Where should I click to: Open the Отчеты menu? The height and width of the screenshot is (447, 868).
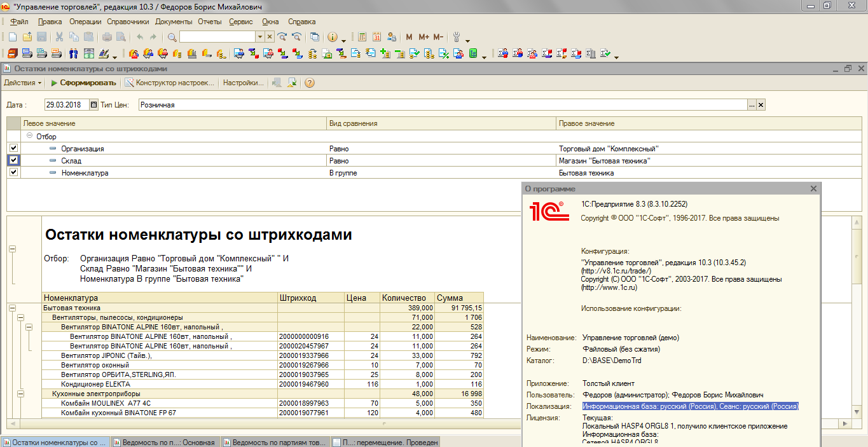(210, 22)
